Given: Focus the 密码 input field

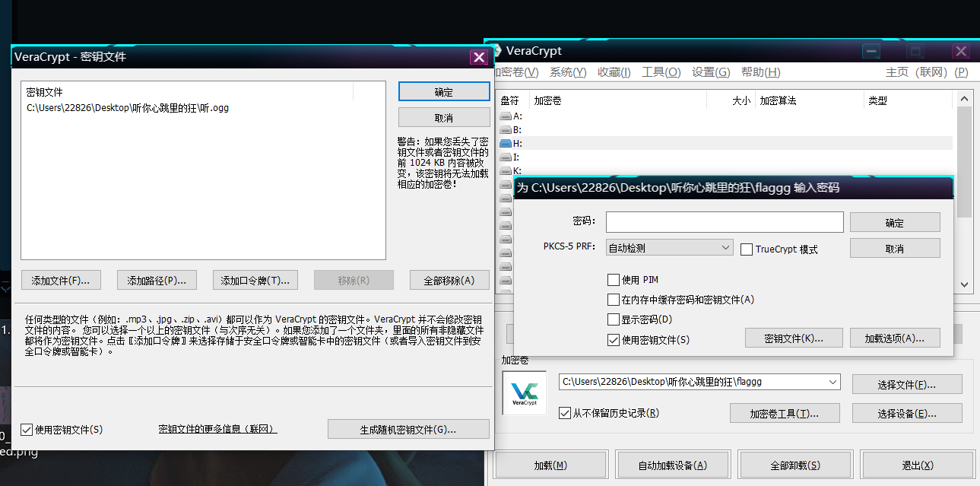Looking at the screenshot, I should [x=725, y=222].
